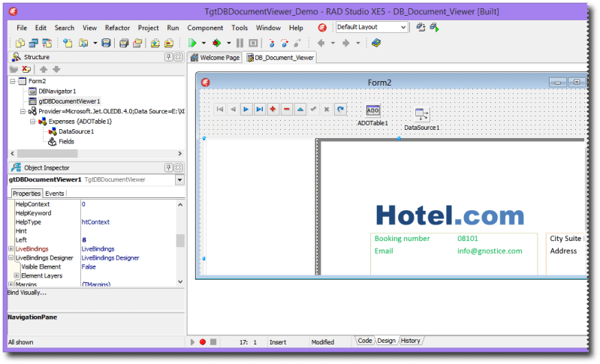
Task: Expand the LiveBindings property
Action: click(11, 249)
